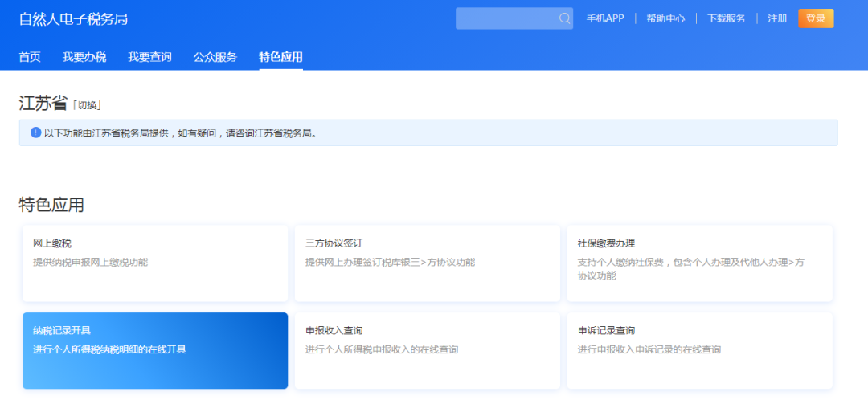Open the 首页 tab
868x404 pixels.
pyautogui.click(x=30, y=57)
